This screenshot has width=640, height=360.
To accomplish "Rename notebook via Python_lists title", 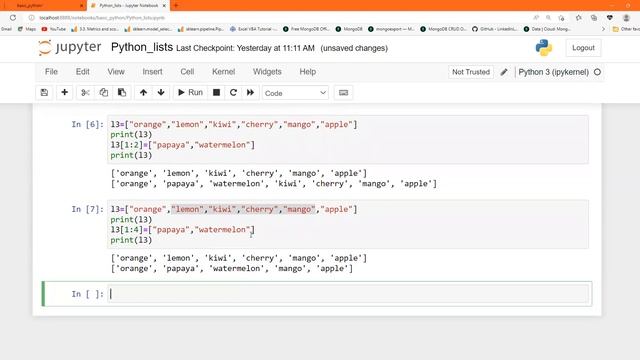I will [142, 47].
